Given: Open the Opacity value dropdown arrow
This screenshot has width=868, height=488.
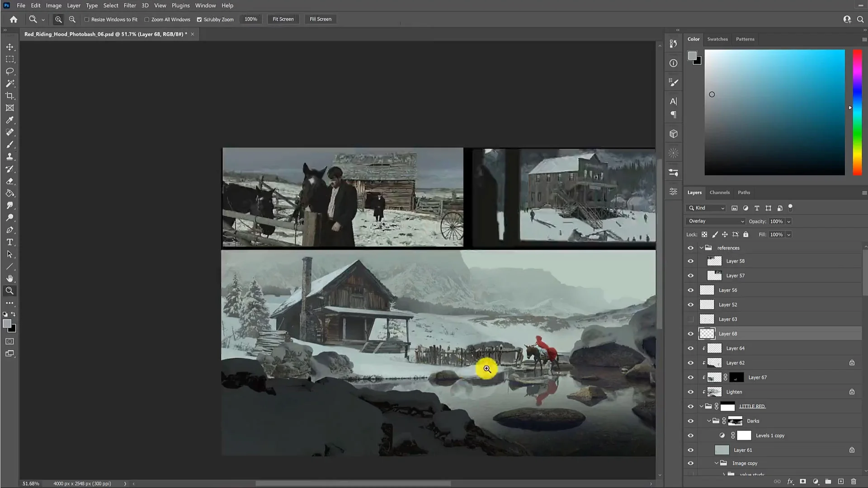Looking at the screenshot, I should 789,222.
